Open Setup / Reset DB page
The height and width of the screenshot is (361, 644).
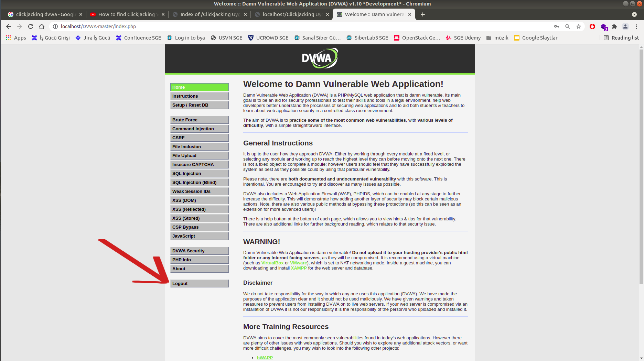200,105
